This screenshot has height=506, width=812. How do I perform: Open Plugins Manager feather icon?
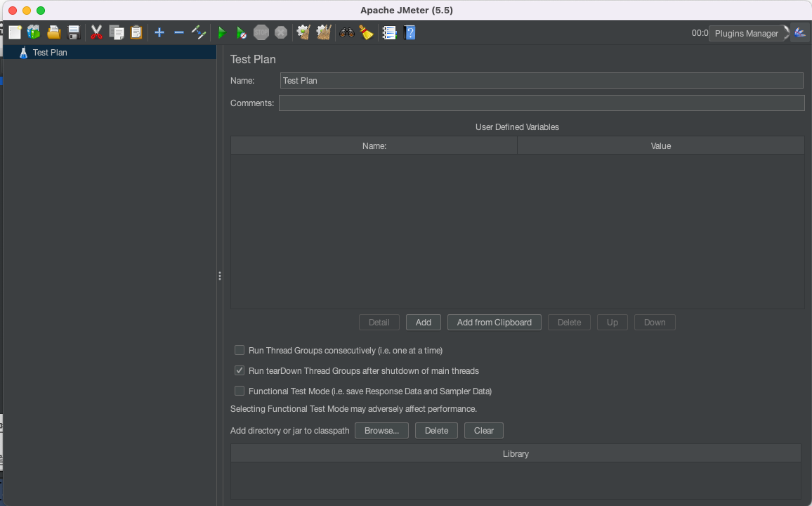click(800, 33)
